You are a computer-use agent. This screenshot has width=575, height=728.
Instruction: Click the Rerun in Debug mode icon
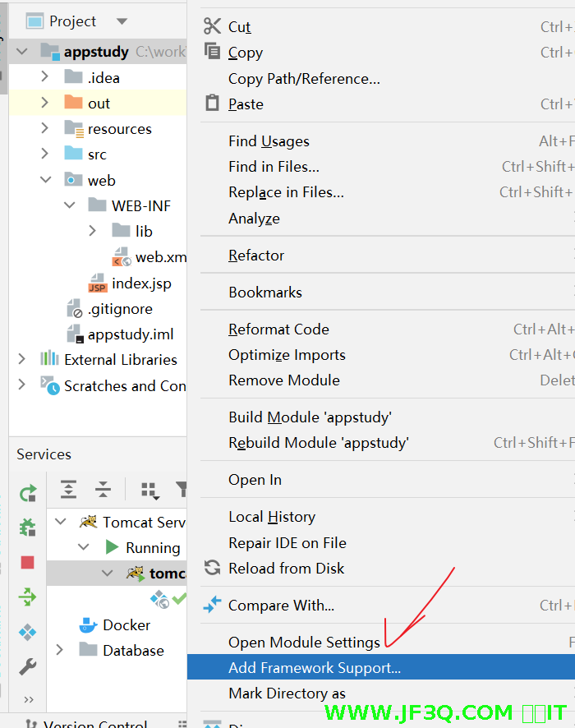28,527
